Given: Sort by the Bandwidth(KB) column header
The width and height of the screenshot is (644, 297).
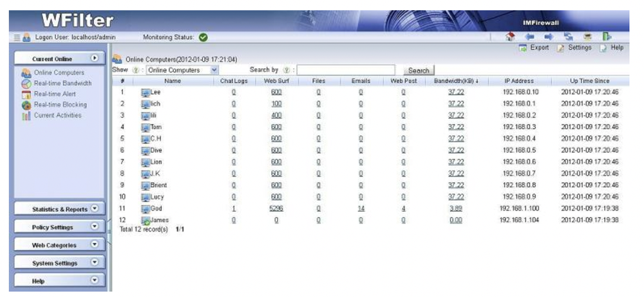Looking at the screenshot, I should pos(456,81).
